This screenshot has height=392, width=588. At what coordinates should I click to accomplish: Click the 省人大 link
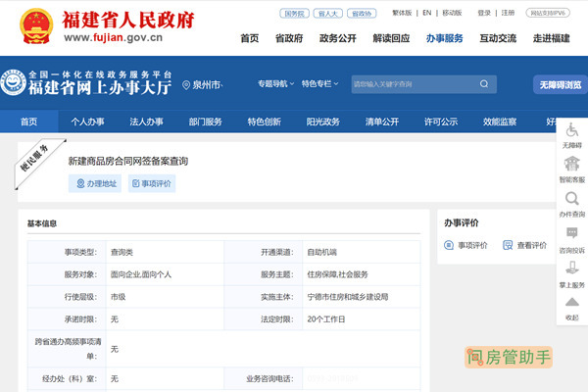pyautogui.click(x=327, y=14)
